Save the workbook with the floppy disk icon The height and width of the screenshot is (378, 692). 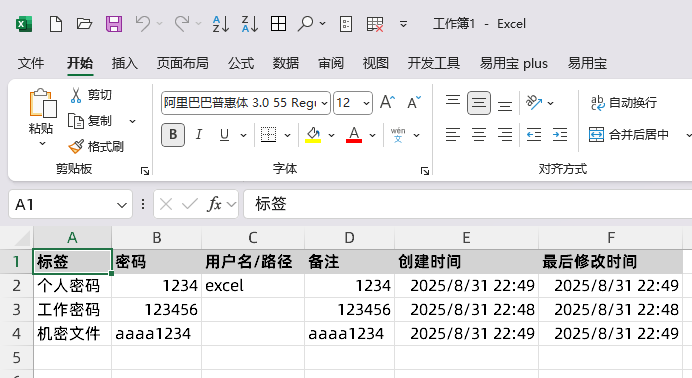pyautogui.click(x=114, y=24)
